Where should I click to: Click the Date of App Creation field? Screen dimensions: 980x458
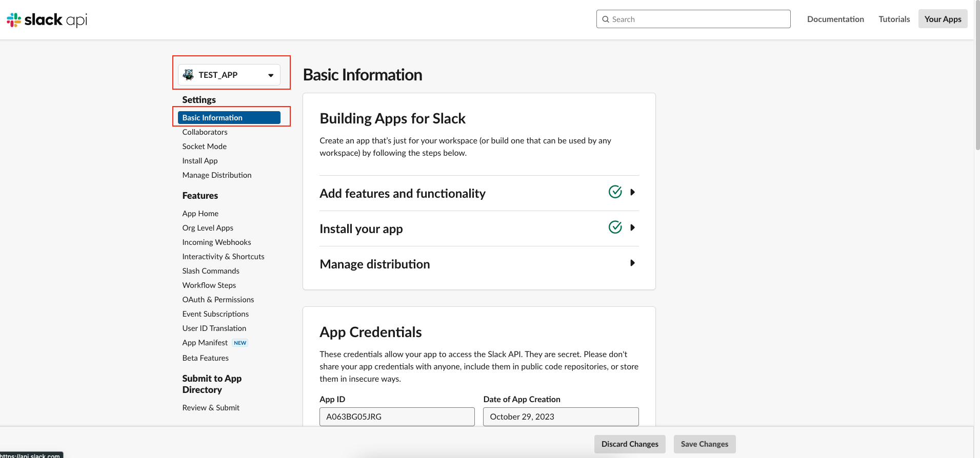point(561,417)
